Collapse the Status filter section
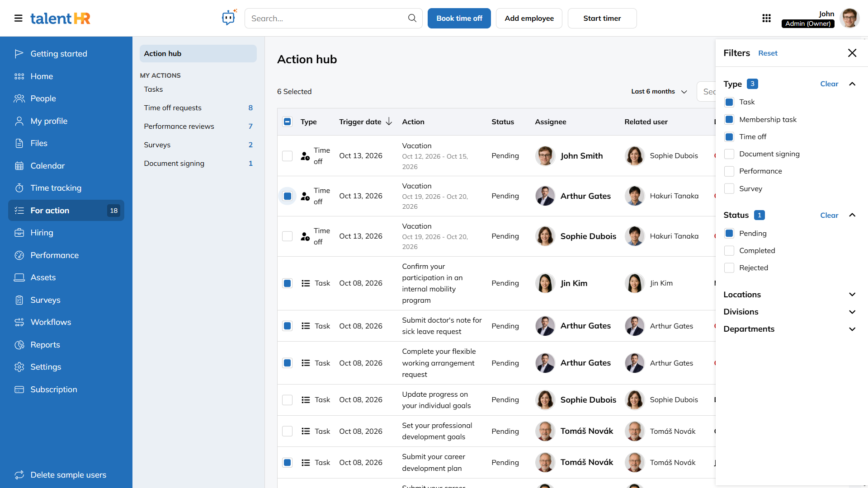The height and width of the screenshot is (488, 868). click(852, 215)
